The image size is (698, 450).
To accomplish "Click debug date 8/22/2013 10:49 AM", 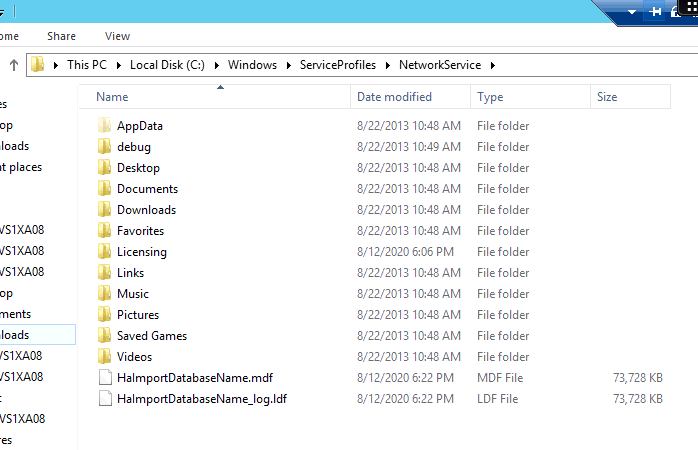I will [x=409, y=146].
